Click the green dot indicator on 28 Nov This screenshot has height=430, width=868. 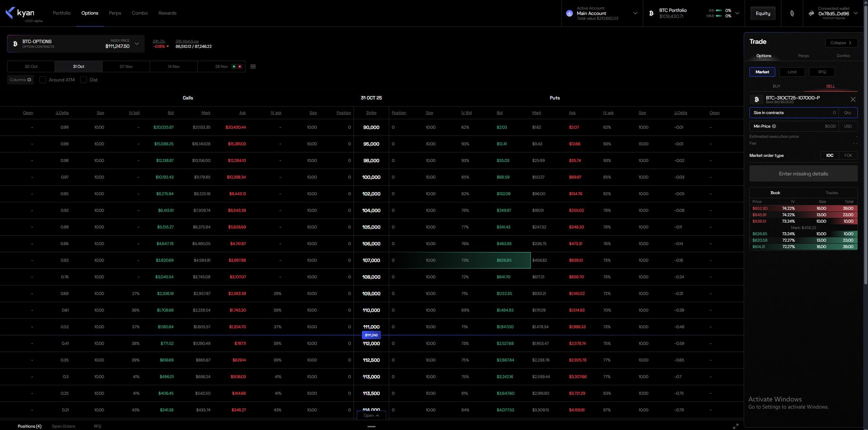coord(234,67)
